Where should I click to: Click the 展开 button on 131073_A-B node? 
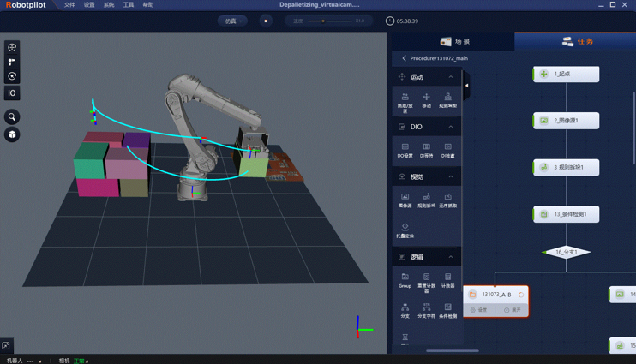click(x=512, y=310)
